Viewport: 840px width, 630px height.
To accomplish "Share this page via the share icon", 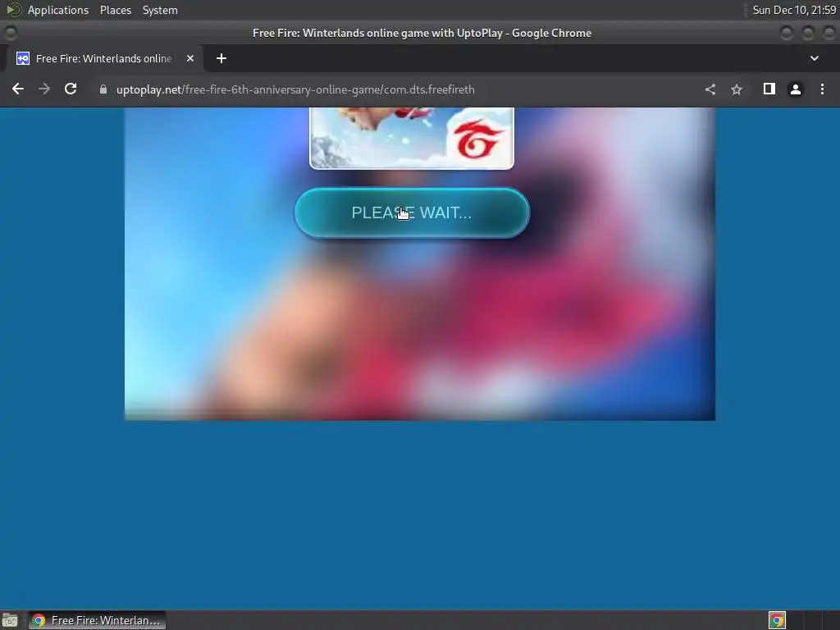I will (x=710, y=89).
